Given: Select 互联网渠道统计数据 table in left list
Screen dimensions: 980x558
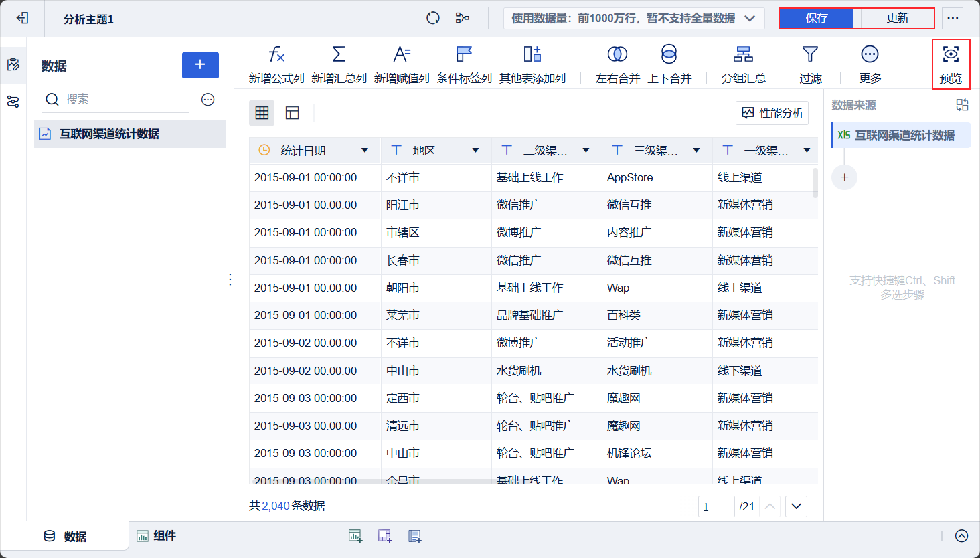Looking at the screenshot, I should 130,134.
